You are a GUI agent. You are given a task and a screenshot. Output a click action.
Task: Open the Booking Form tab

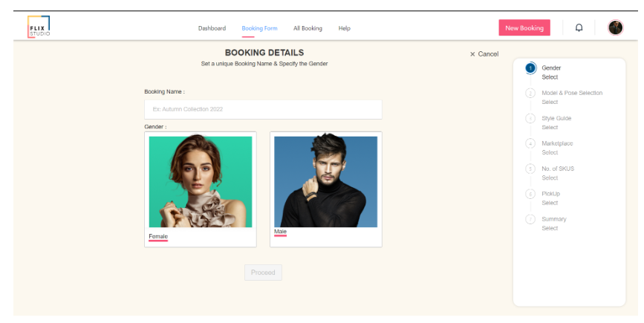point(259,28)
